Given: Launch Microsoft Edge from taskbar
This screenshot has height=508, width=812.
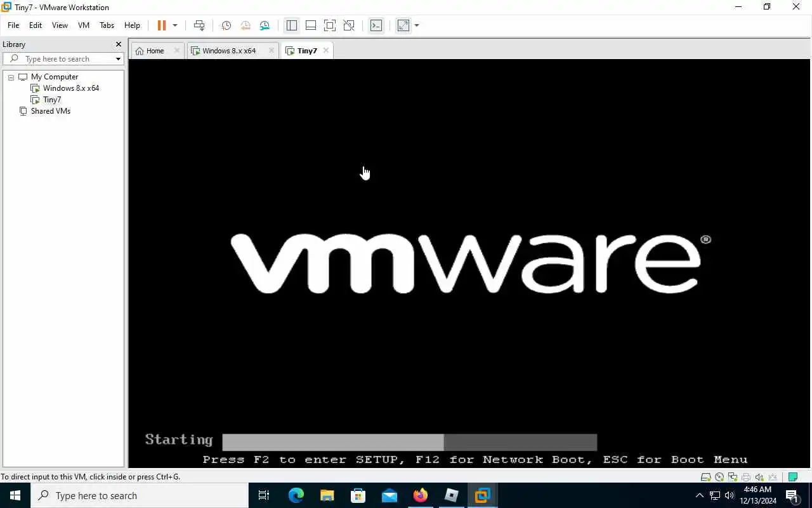Looking at the screenshot, I should (296, 495).
